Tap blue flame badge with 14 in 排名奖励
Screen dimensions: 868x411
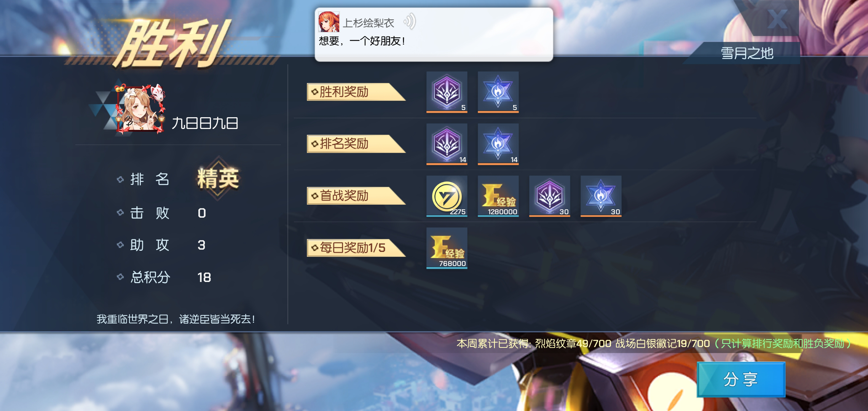pyautogui.click(x=498, y=144)
